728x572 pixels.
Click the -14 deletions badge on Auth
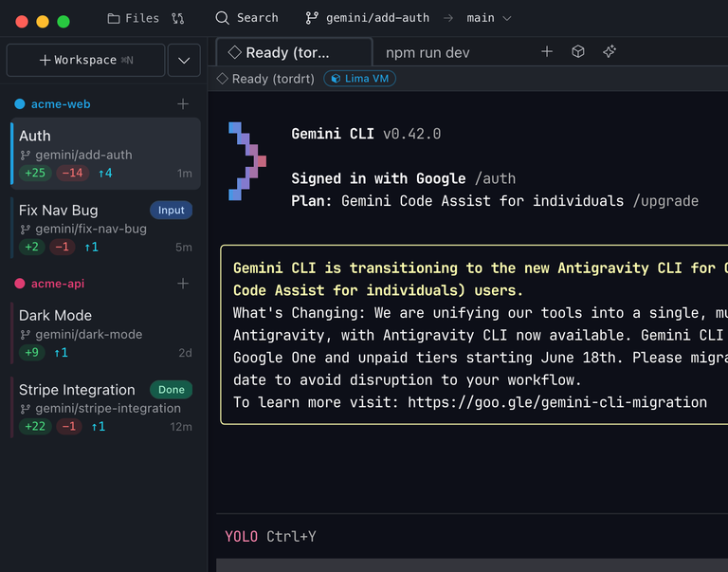[72, 173]
